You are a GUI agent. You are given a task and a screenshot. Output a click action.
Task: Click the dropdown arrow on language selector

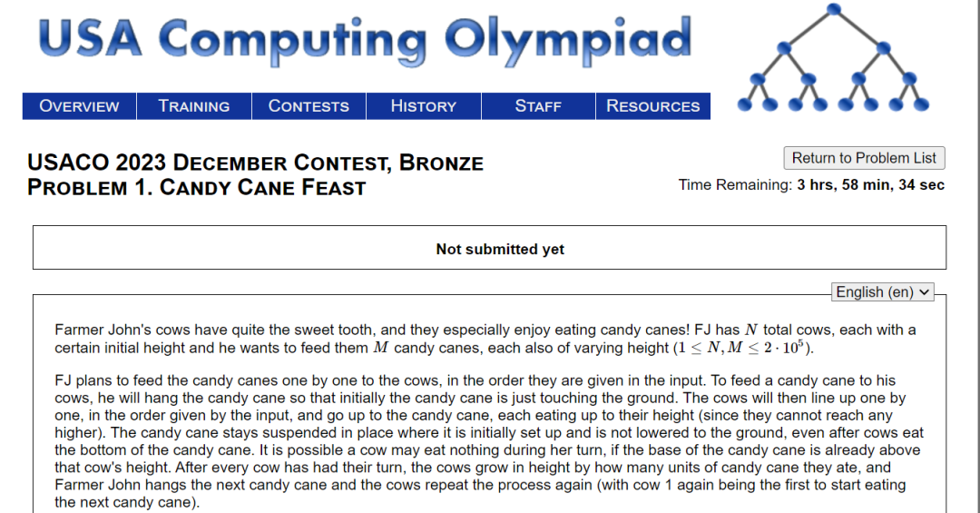click(x=924, y=292)
